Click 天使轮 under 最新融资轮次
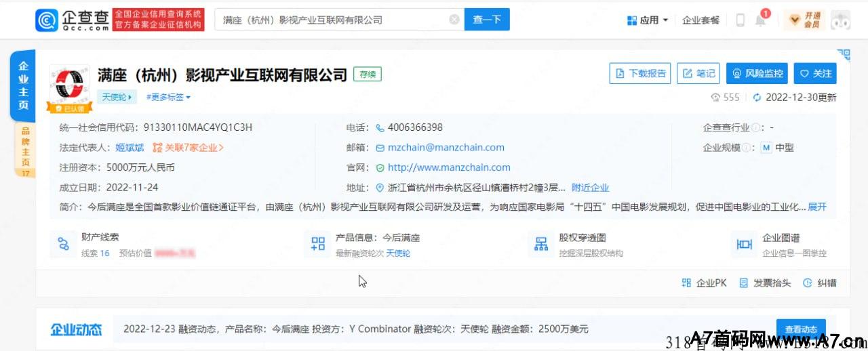The image size is (868, 351). coord(398,253)
